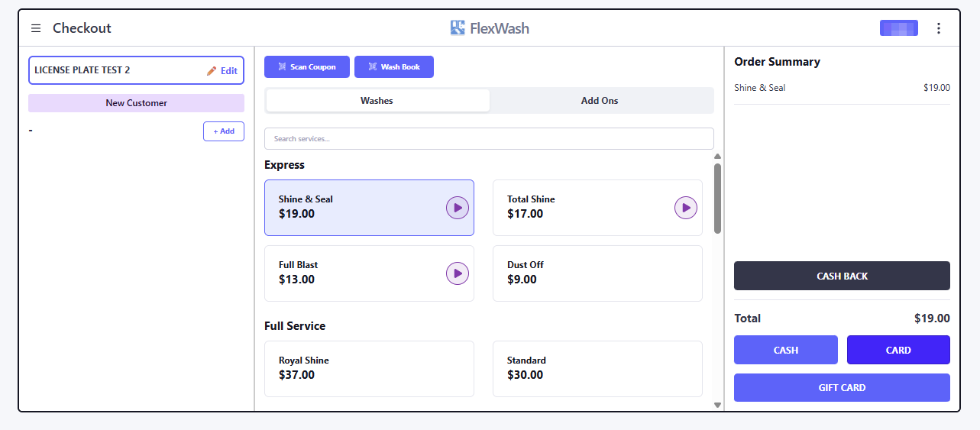Click the Scan Coupon button

pyautogui.click(x=307, y=67)
